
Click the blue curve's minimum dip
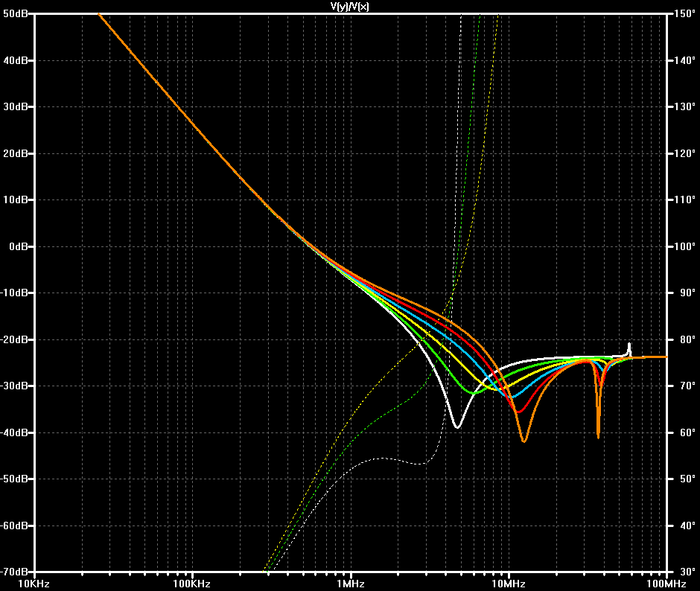point(512,397)
